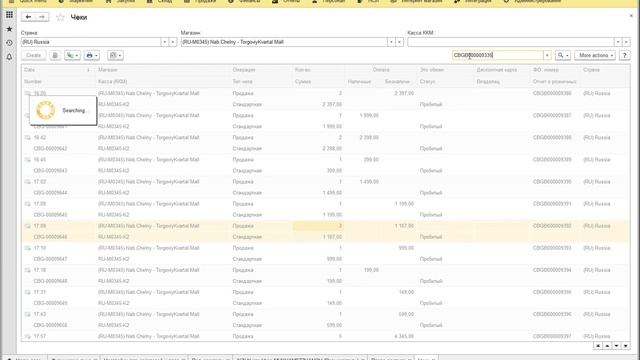
Task: Click document icon of the 17:43 row
Action: pos(27,314)
